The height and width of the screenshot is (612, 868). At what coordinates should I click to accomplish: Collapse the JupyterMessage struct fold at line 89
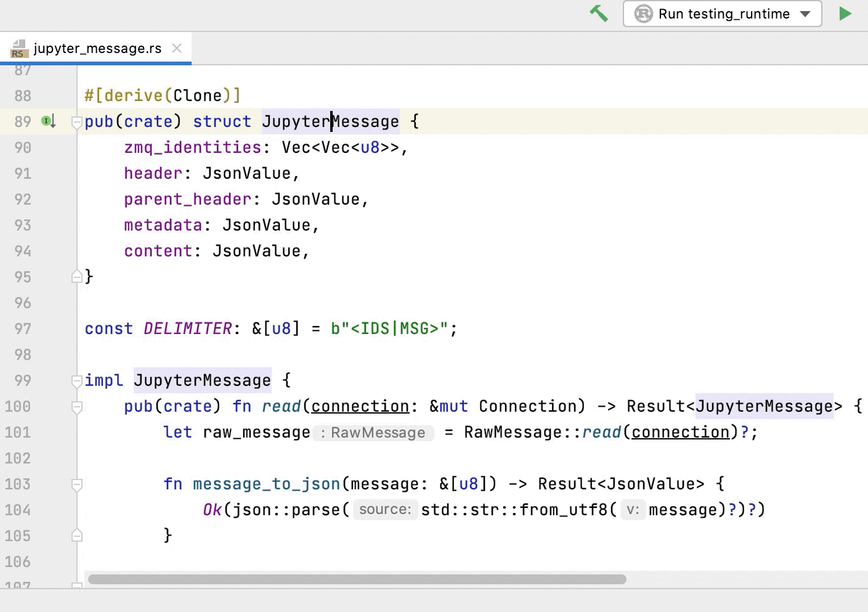point(77,122)
